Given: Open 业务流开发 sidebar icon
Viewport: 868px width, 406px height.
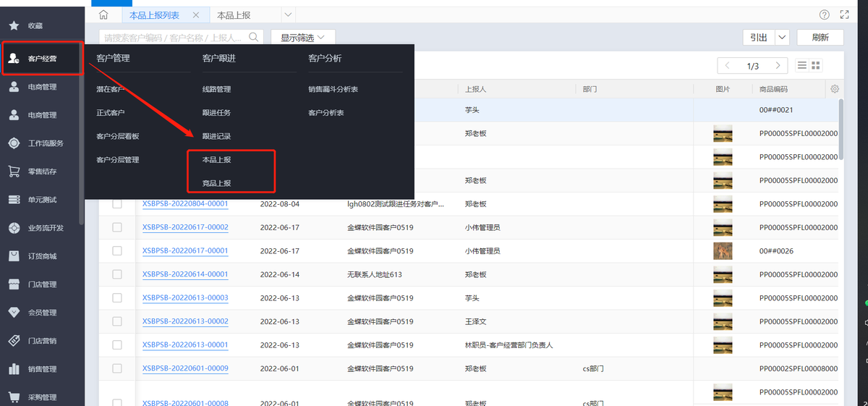Looking at the screenshot, I should (14, 228).
